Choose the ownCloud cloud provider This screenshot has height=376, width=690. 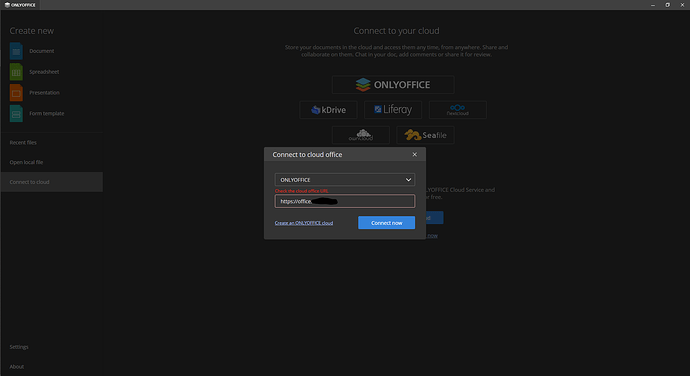pos(360,135)
